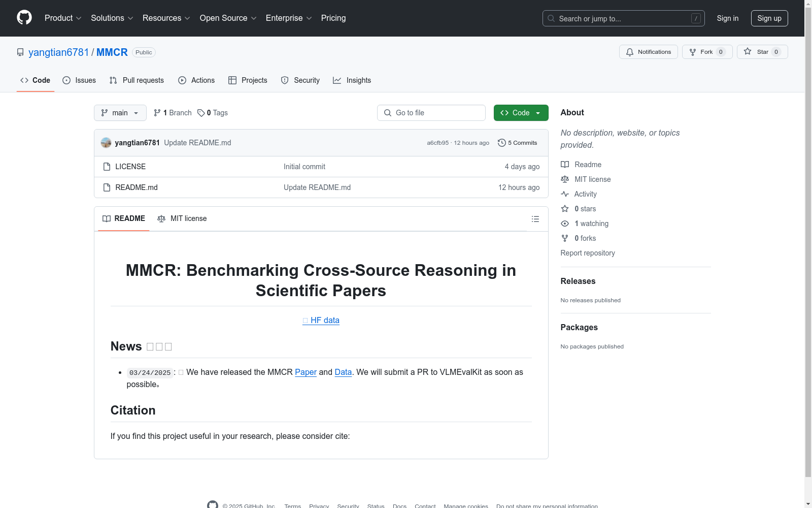This screenshot has height=508, width=812.
Task: Select the README tab in file viewer
Action: (x=124, y=218)
